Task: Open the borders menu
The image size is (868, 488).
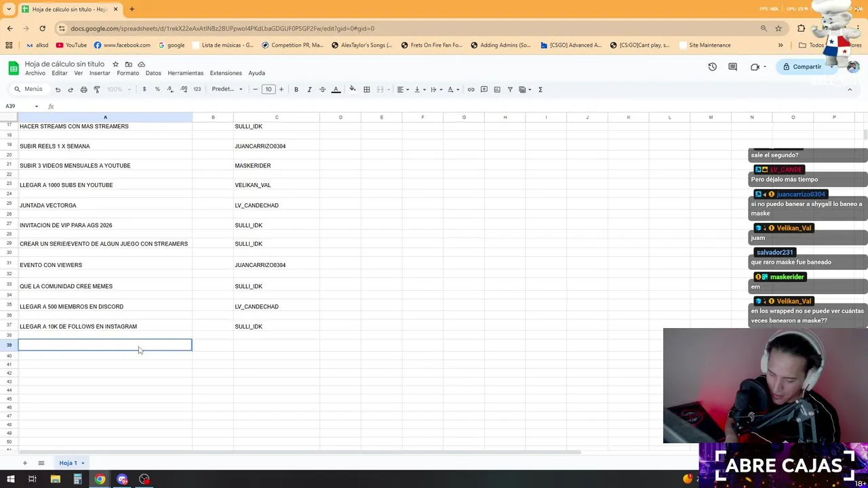Action: tap(367, 89)
